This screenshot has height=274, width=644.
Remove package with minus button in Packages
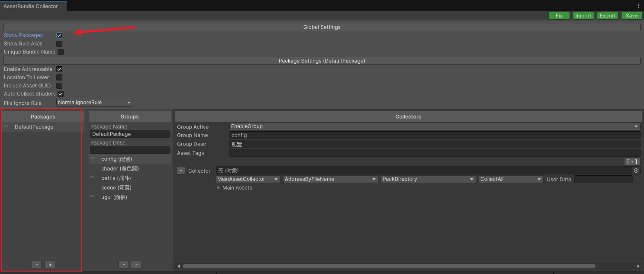pos(37,264)
